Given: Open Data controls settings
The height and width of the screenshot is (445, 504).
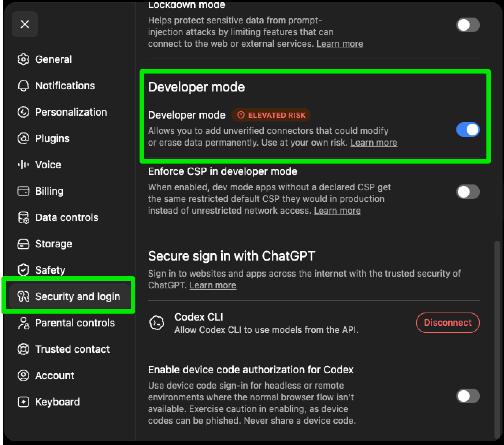Looking at the screenshot, I should [70, 217].
